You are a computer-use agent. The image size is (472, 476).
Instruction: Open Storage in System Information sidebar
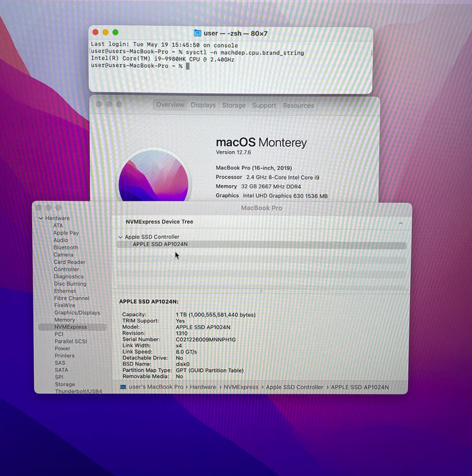point(65,384)
